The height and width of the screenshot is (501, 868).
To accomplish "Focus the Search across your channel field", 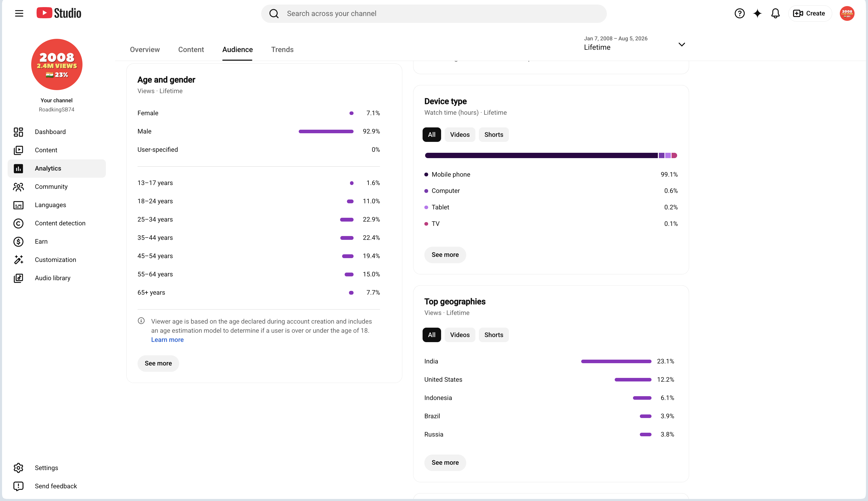I will pyautogui.click(x=433, y=13).
